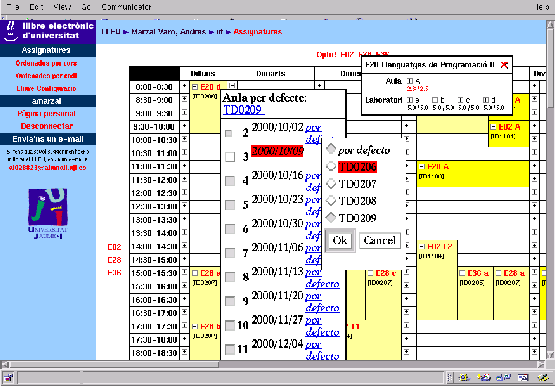Click the red E02 label left of timetable
The image size is (555, 386).
tap(115, 247)
